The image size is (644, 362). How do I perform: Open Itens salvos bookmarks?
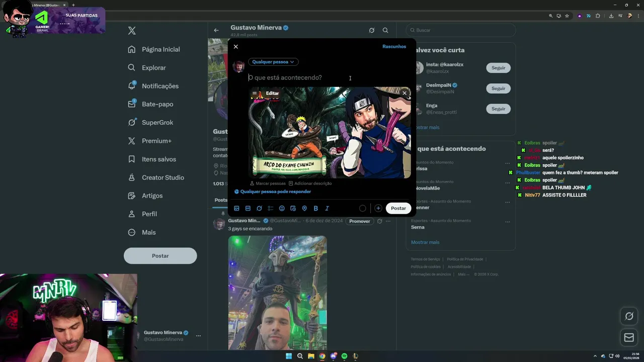(152, 159)
